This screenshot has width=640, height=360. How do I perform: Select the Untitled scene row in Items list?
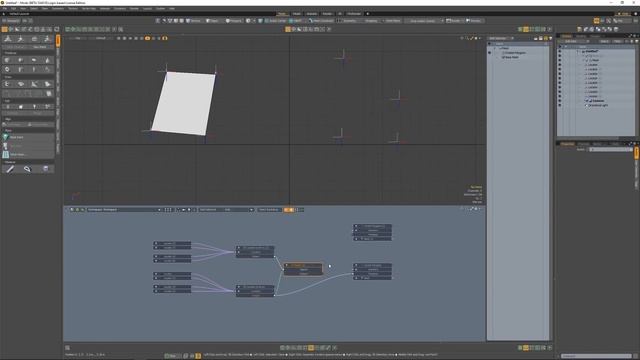click(x=592, y=51)
